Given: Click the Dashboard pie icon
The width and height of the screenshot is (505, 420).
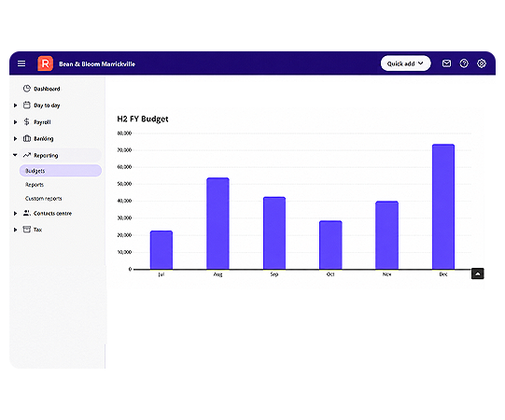Looking at the screenshot, I should [x=27, y=89].
